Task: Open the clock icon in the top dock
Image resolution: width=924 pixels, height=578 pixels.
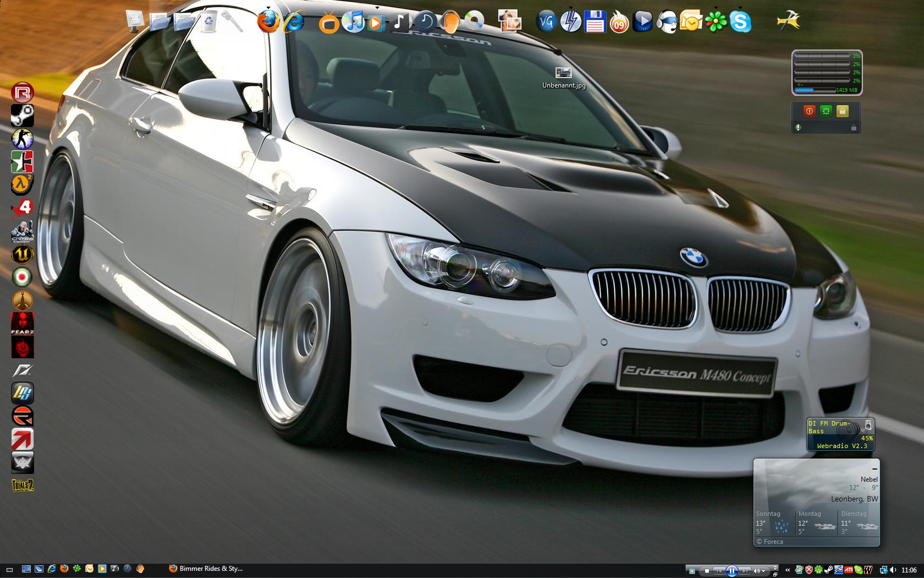Action: (425, 22)
